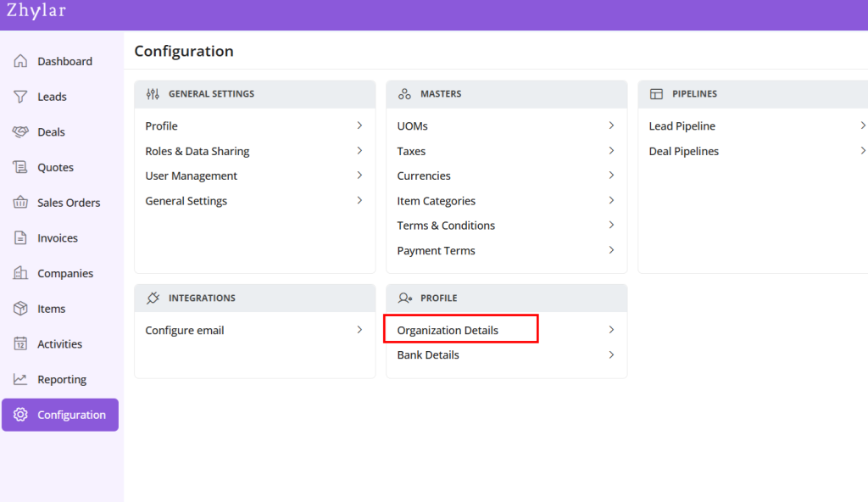The image size is (868, 502).
Task: Click the Quotes document icon
Action: [x=20, y=167]
